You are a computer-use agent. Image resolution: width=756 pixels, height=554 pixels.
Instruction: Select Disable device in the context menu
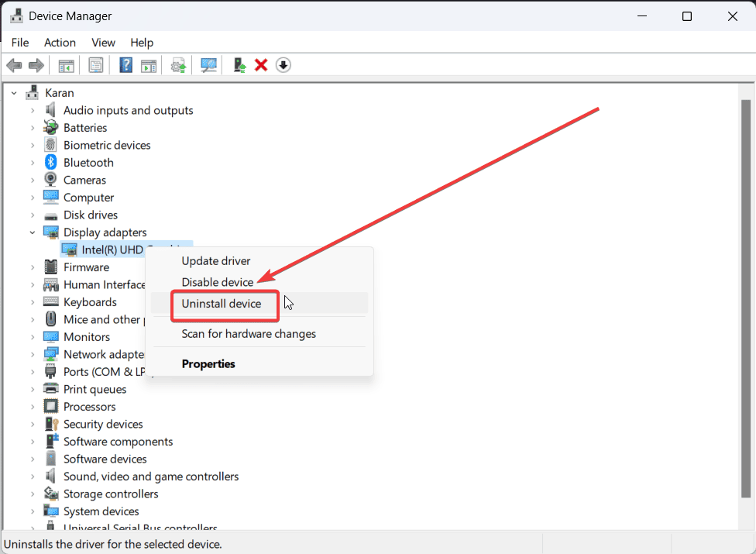(x=216, y=282)
